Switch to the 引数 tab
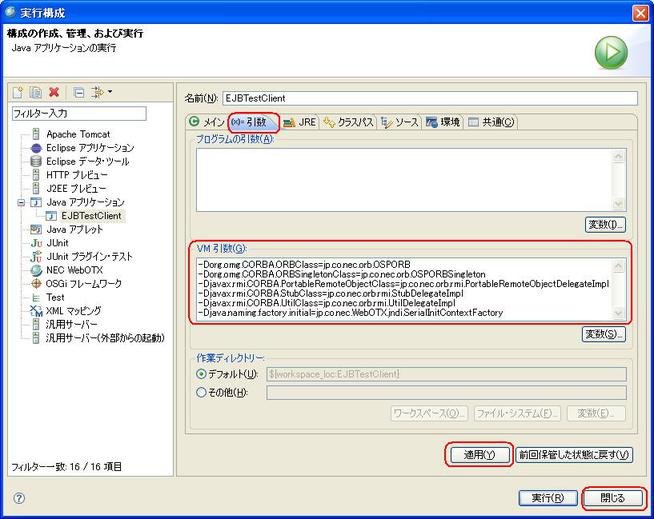 click(254, 122)
